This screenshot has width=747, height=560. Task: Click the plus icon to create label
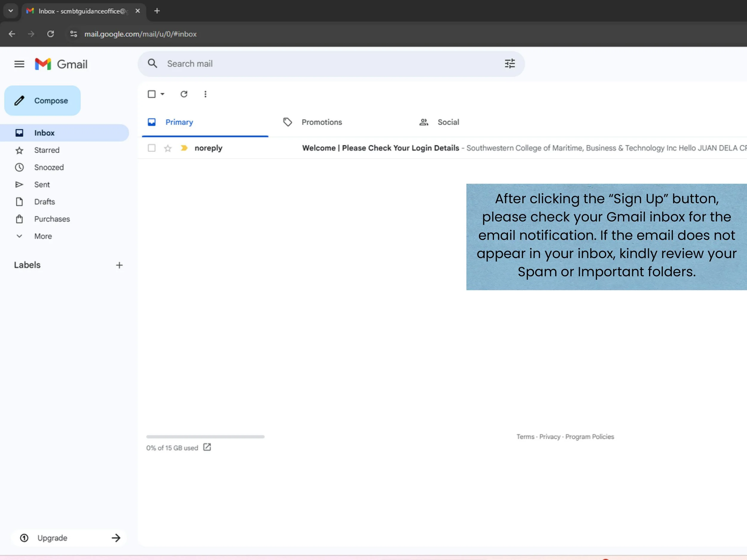click(119, 265)
